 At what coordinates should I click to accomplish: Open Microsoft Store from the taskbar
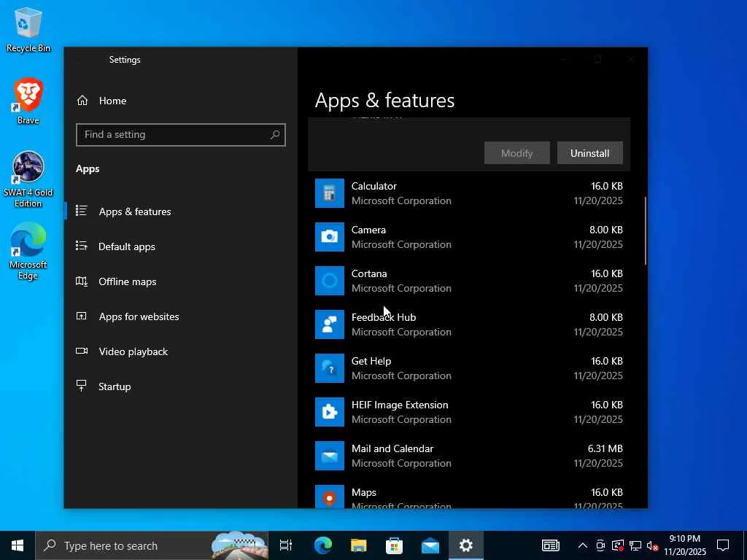tap(395, 545)
